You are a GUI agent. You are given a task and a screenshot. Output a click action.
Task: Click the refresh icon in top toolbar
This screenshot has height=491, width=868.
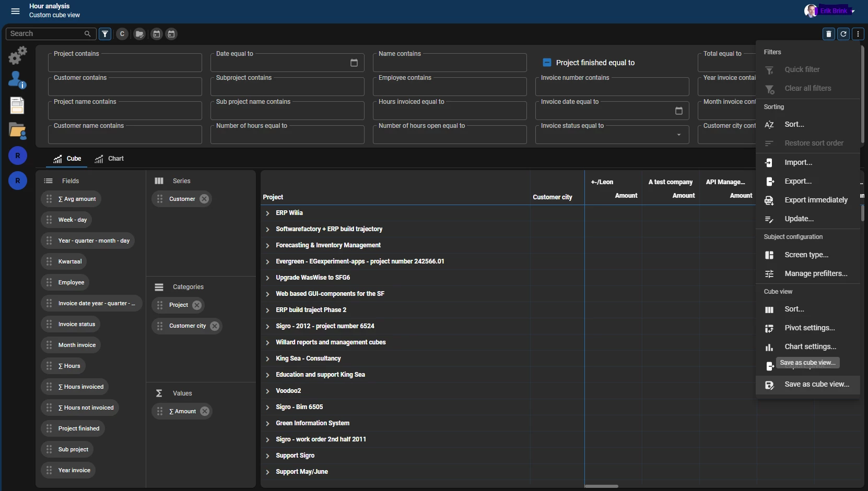point(843,34)
